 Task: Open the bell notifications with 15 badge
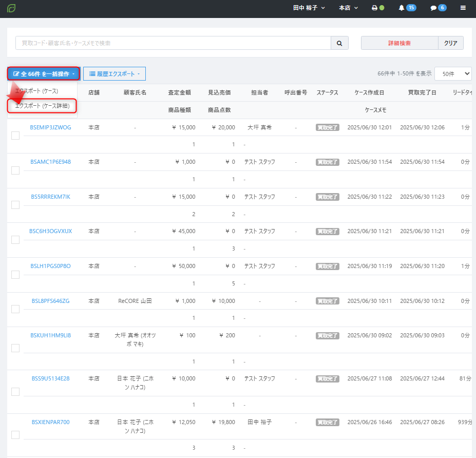(x=407, y=8)
